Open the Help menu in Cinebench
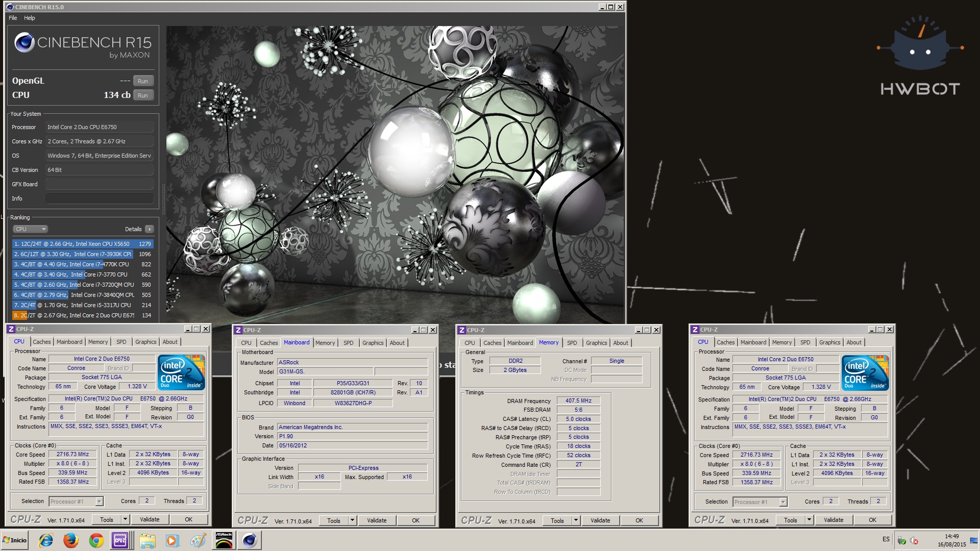 pos(30,18)
